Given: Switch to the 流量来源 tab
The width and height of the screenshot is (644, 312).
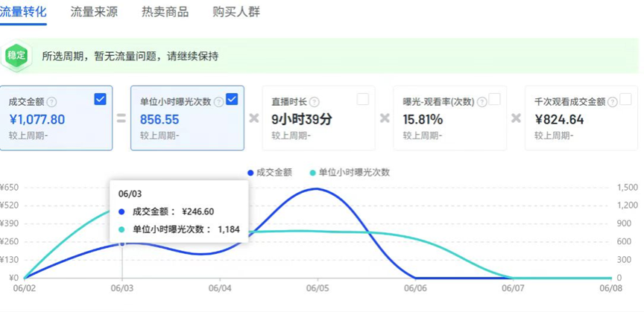Looking at the screenshot, I should [x=93, y=12].
